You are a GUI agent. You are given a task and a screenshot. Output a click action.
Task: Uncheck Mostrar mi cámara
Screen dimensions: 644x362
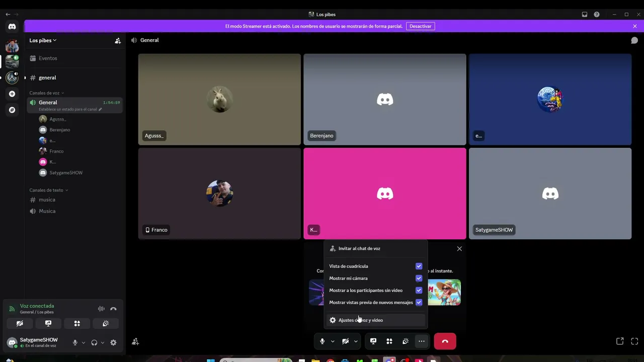point(419,278)
